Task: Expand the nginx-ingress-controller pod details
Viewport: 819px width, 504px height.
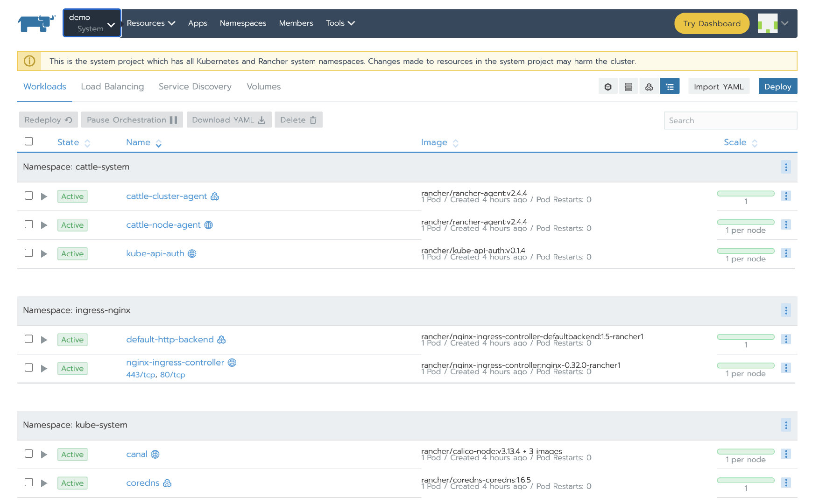Action: pos(44,368)
